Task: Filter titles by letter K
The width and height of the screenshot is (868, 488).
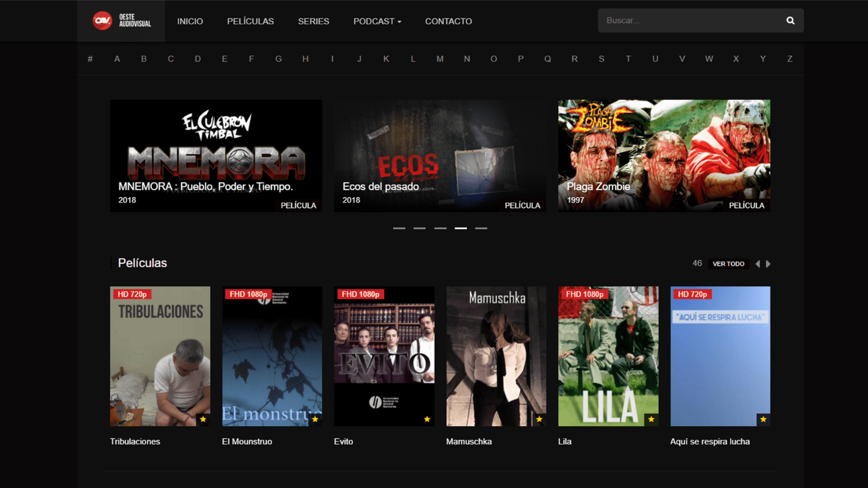Action: point(386,59)
